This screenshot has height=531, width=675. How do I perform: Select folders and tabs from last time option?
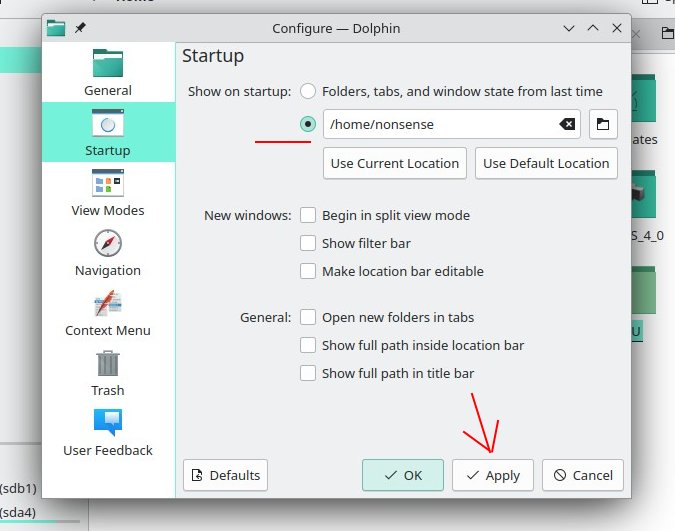[308, 91]
